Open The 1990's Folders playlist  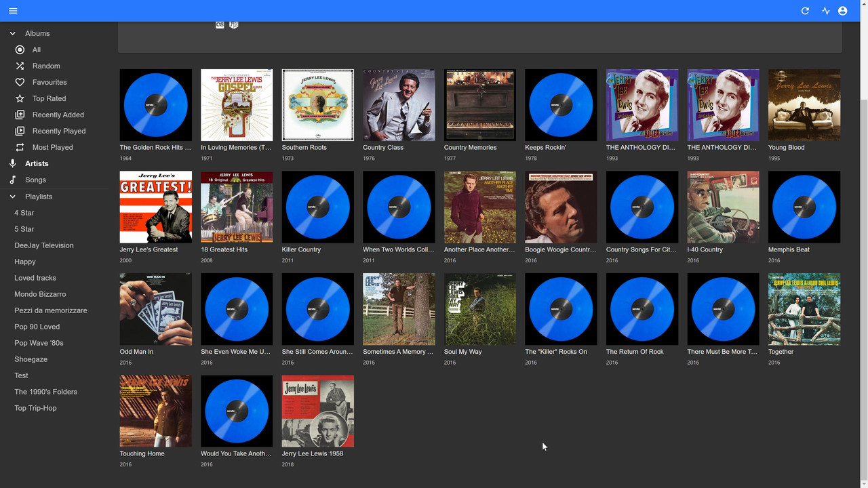(x=45, y=392)
